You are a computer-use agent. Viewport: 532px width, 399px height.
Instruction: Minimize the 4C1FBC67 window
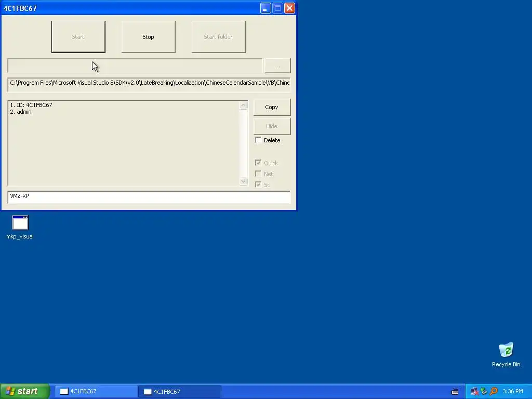[265, 8]
